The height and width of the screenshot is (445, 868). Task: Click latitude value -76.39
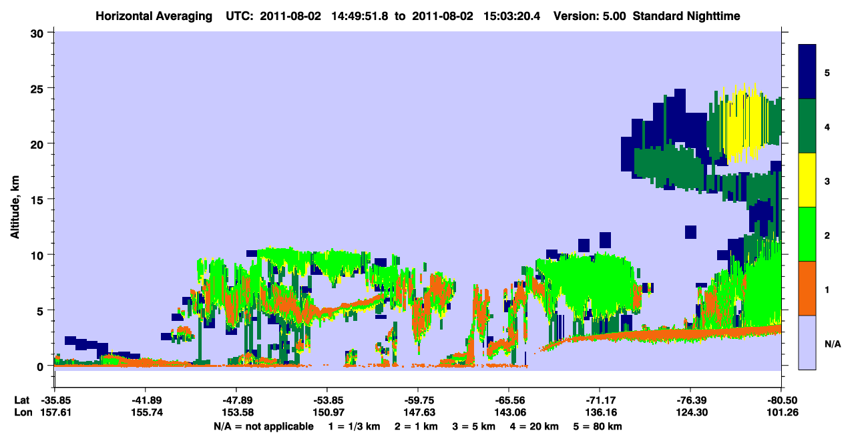(x=690, y=400)
